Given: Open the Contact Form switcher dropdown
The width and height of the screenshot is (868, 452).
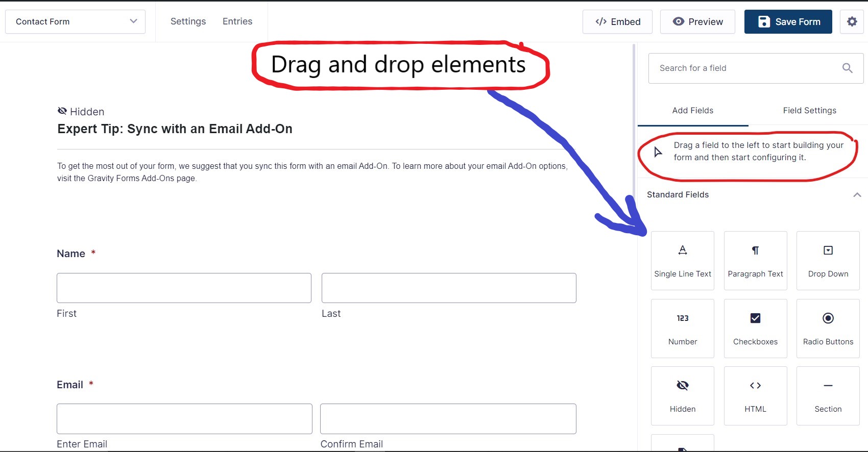Looking at the screenshot, I should point(76,21).
